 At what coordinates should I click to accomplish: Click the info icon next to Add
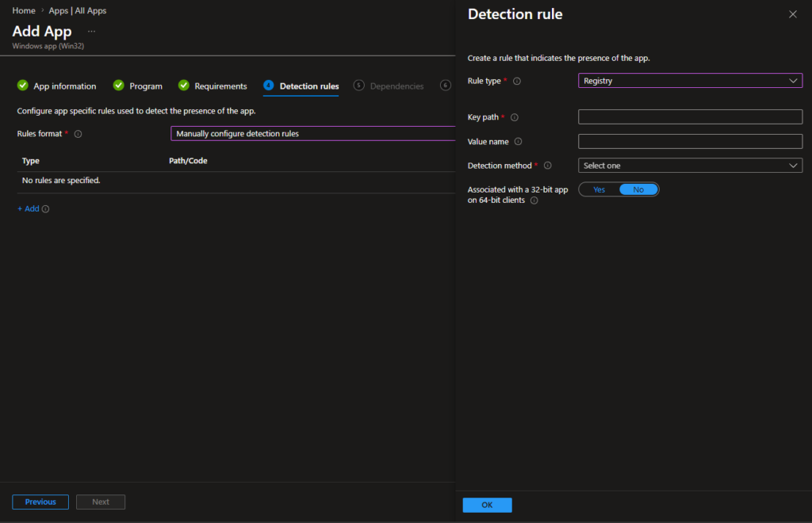click(45, 209)
